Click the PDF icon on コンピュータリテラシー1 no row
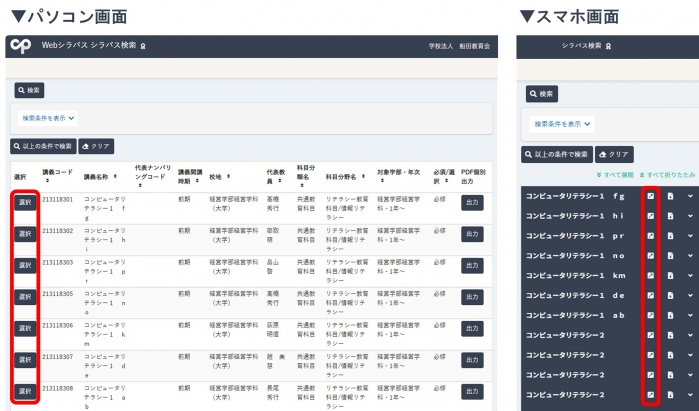This screenshot has width=699, height=411. (670, 255)
